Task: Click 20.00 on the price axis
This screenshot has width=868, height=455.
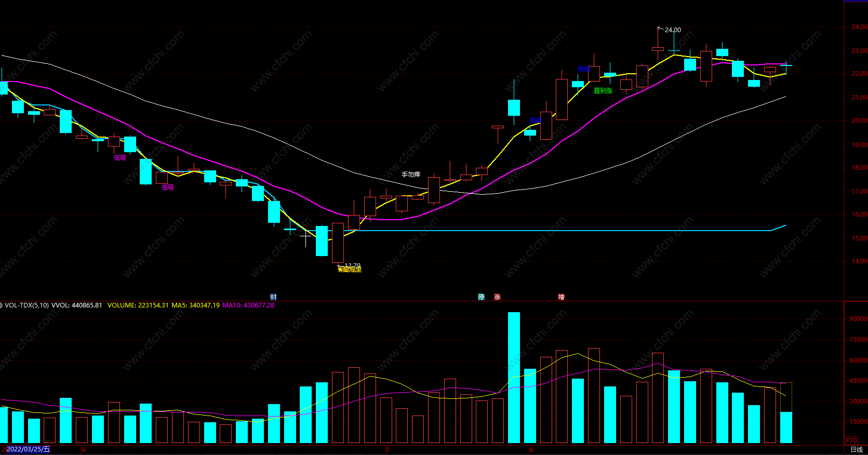Action: click(x=859, y=121)
